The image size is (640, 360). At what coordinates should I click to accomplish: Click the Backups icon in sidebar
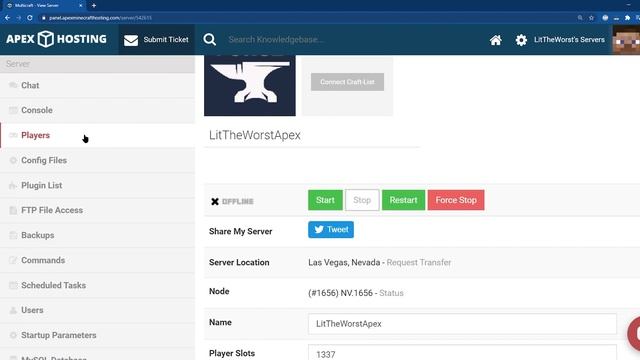[13, 235]
